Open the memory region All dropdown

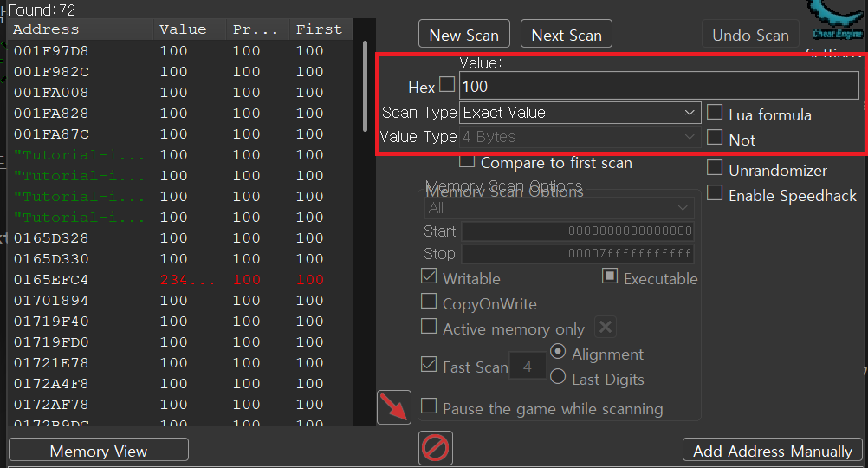560,208
